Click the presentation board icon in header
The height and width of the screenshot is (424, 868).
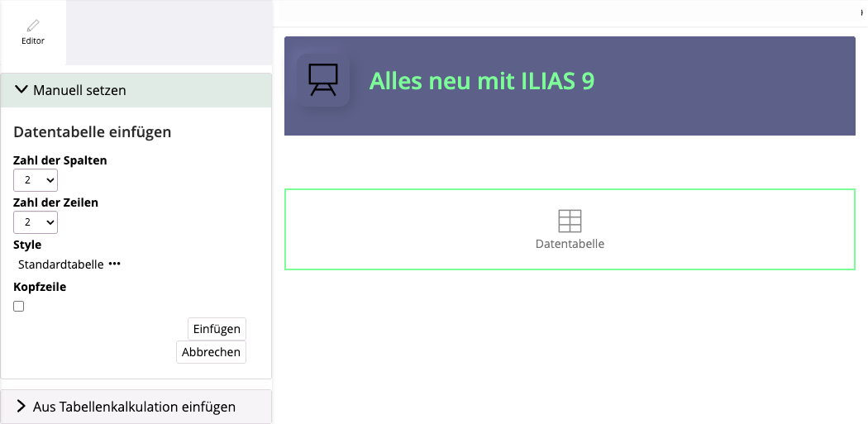click(x=323, y=80)
